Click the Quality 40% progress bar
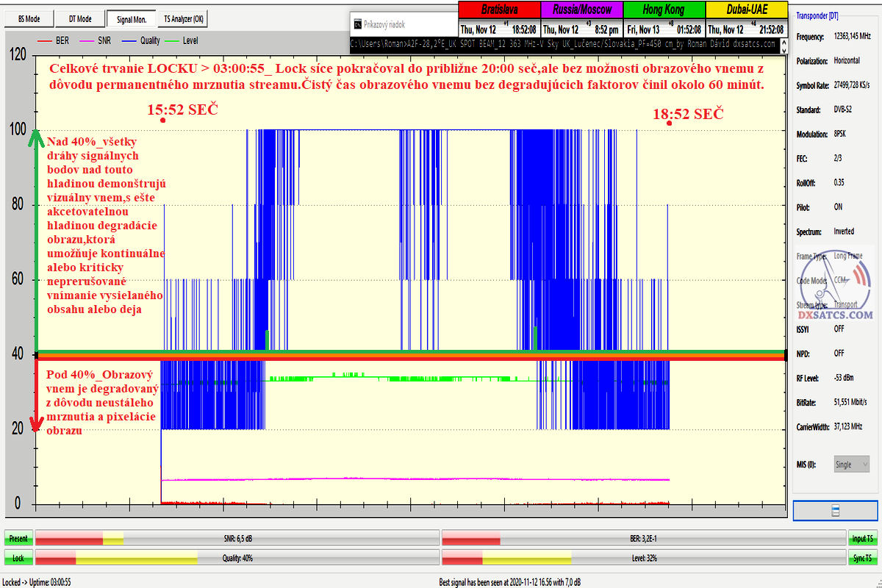The image size is (882, 588). coord(237,558)
